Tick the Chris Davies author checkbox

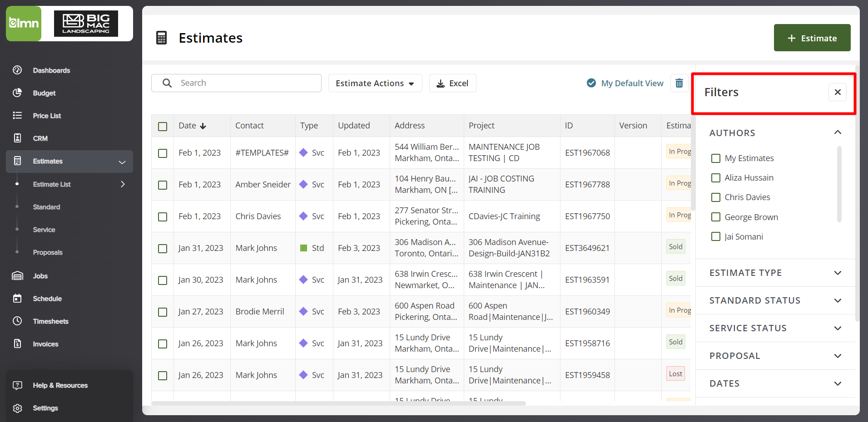(x=716, y=197)
